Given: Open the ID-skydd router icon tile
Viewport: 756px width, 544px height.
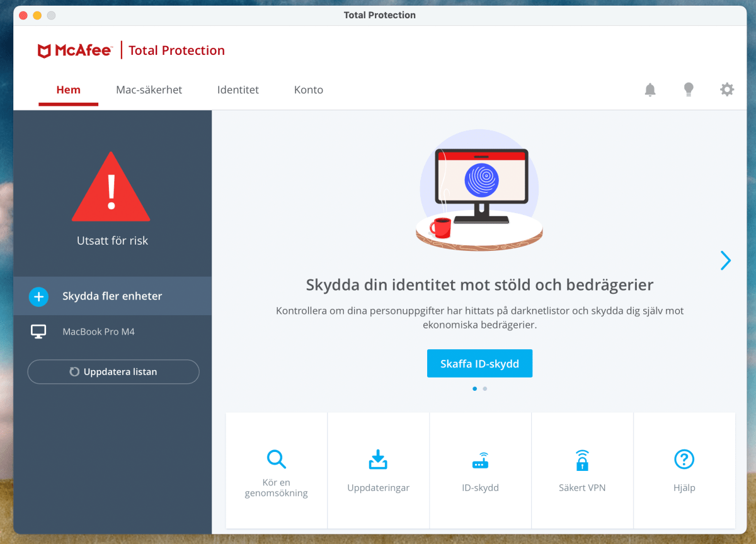Looking at the screenshot, I should click(x=480, y=461).
